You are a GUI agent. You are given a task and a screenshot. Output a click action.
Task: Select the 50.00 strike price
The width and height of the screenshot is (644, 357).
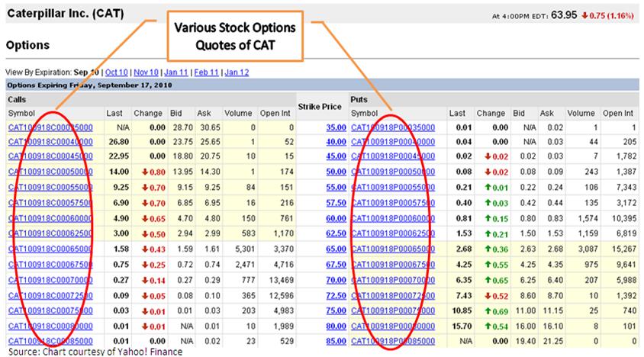pyautogui.click(x=336, y=172)
